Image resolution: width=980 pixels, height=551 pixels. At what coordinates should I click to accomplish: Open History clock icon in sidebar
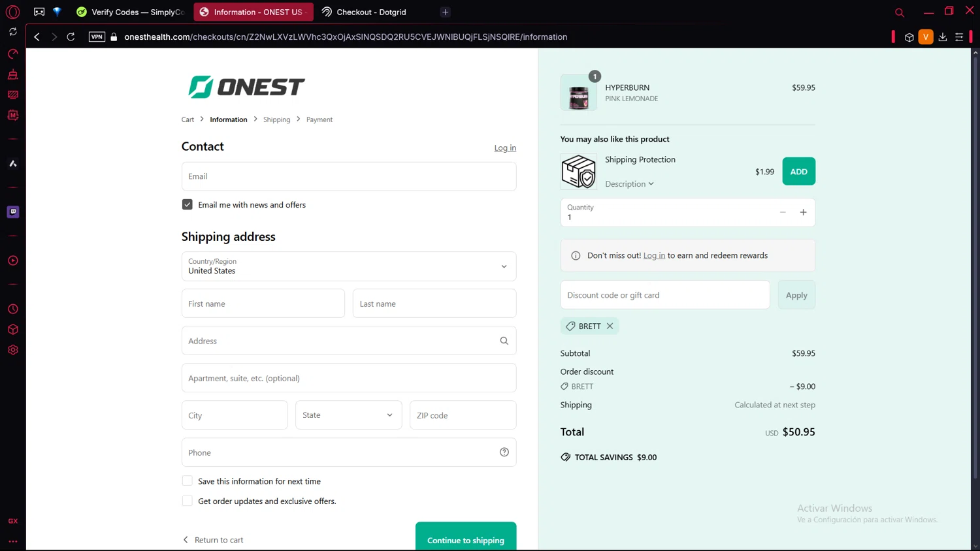pos(12,309)
